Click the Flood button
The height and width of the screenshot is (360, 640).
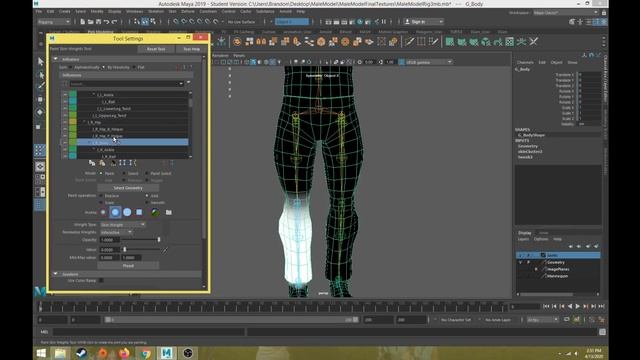(128, 266)
